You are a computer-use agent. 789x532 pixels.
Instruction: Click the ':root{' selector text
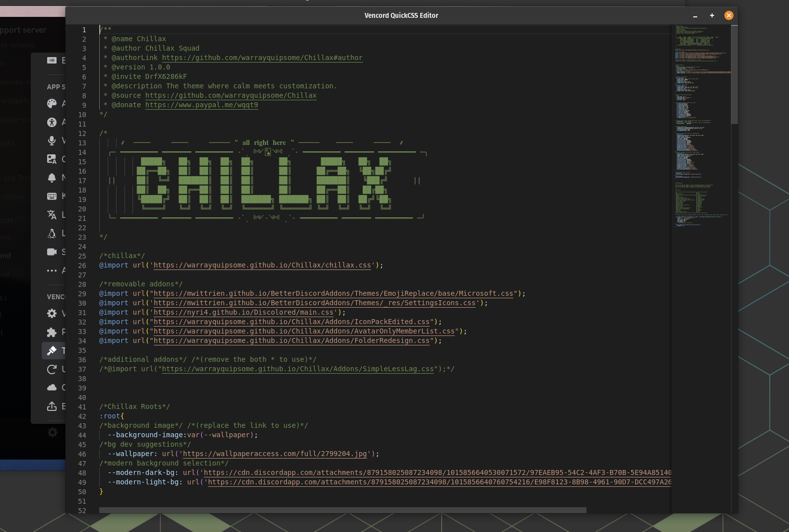pyautogui.click(x=112, y=416)
